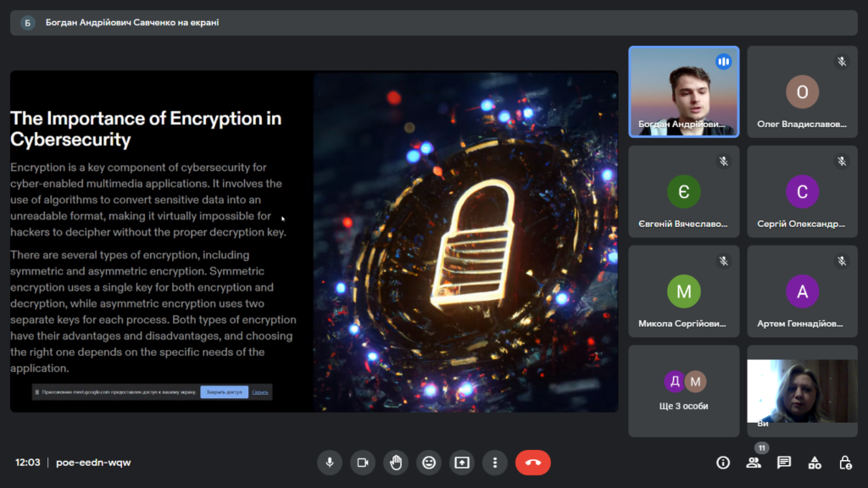
Task: Click the present screen icon
Action: (x=462, y=463)
